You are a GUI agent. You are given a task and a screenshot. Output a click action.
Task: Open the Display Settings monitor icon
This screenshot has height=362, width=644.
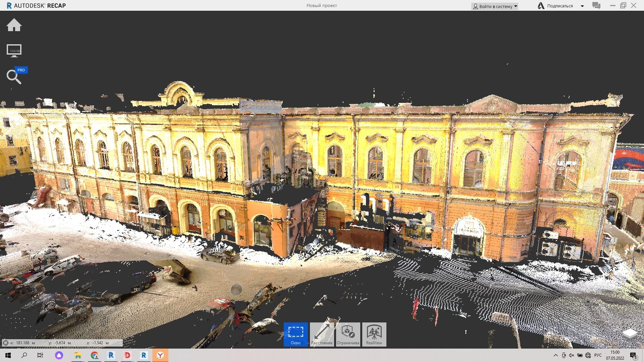(14, 51)
